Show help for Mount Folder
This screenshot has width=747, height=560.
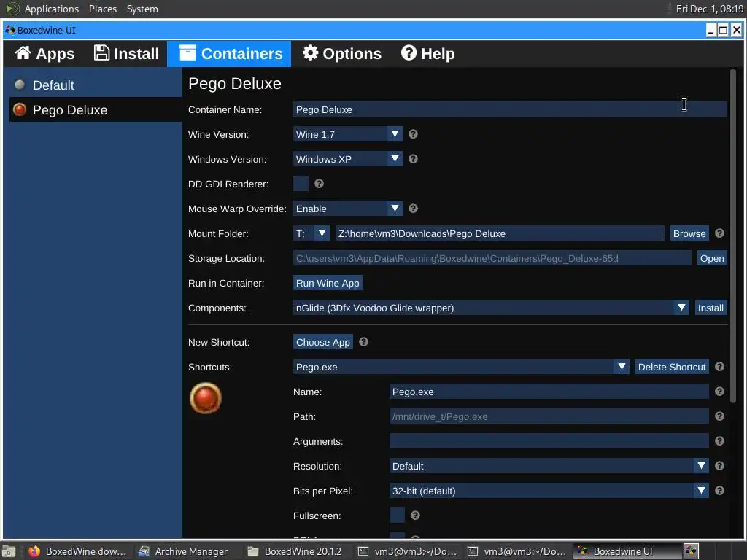(719, 233)
